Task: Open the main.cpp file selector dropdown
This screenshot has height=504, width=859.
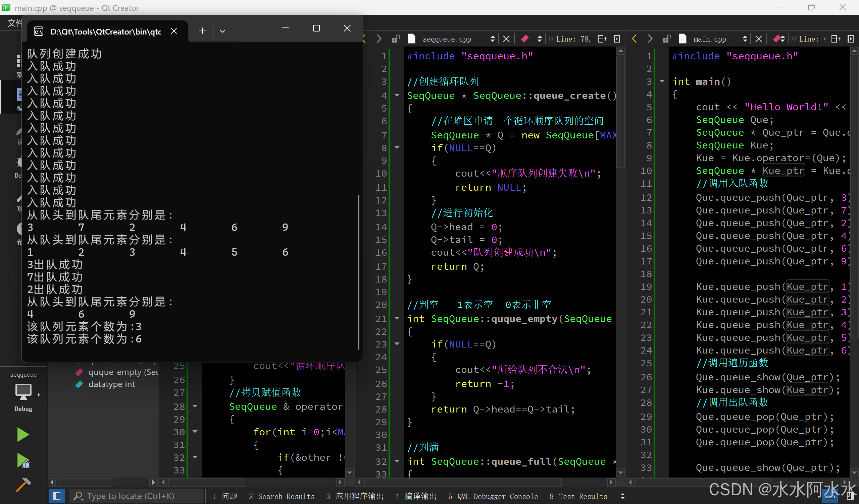Action: click(x=745, y=39)
